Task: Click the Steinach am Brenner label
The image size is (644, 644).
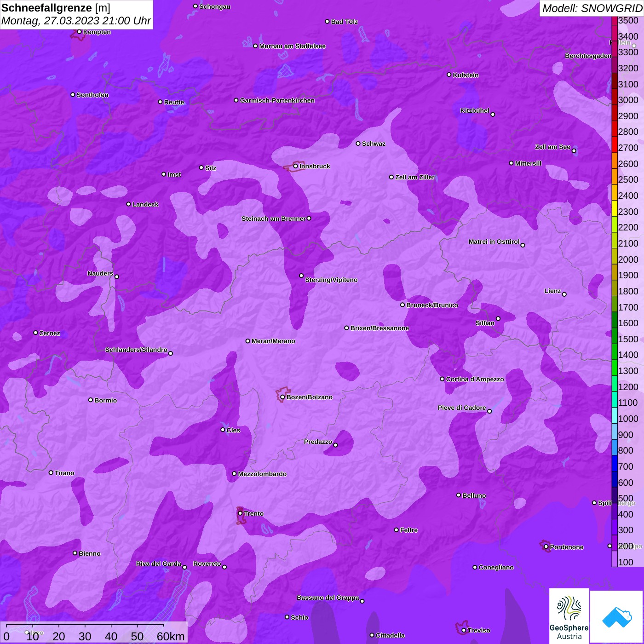Action: [x=274, y=218]
